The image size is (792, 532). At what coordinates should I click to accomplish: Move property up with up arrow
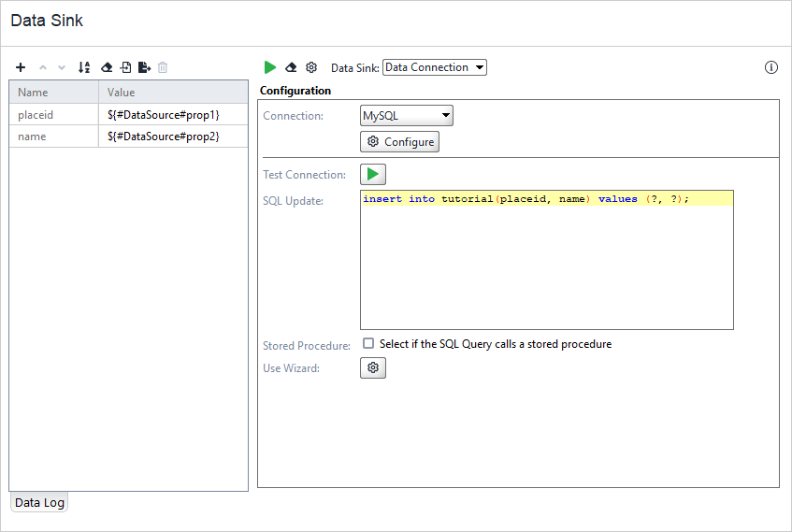(43, 67)
